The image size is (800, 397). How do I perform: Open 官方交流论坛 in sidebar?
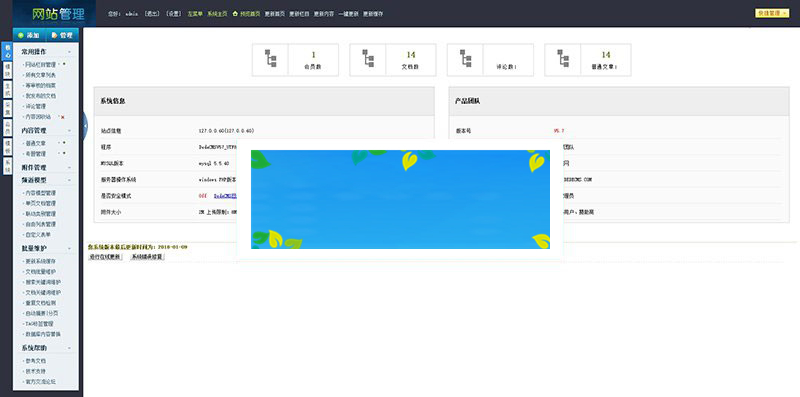[x=40, y=381]
